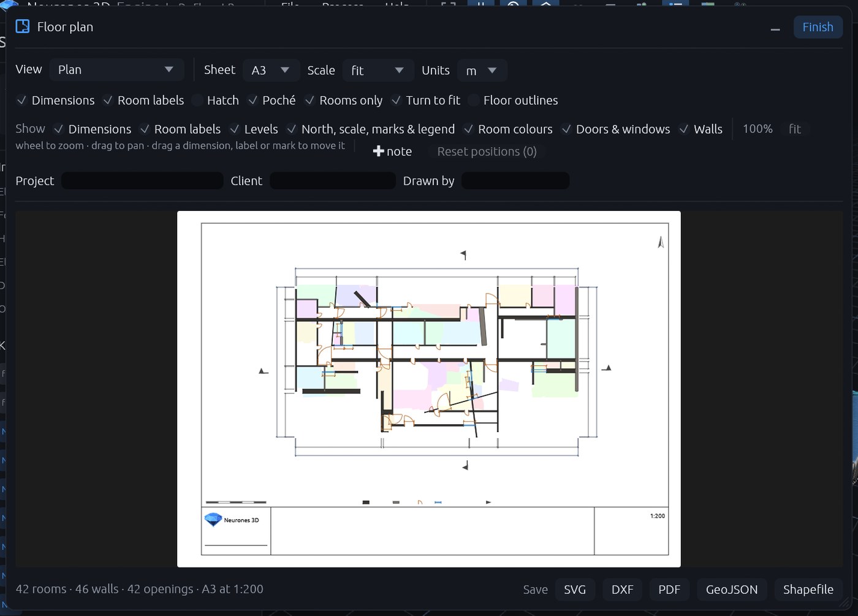Click the door symbol in the legend
The height and width of the screenshot is (616, 858).
tap(420, 502)
